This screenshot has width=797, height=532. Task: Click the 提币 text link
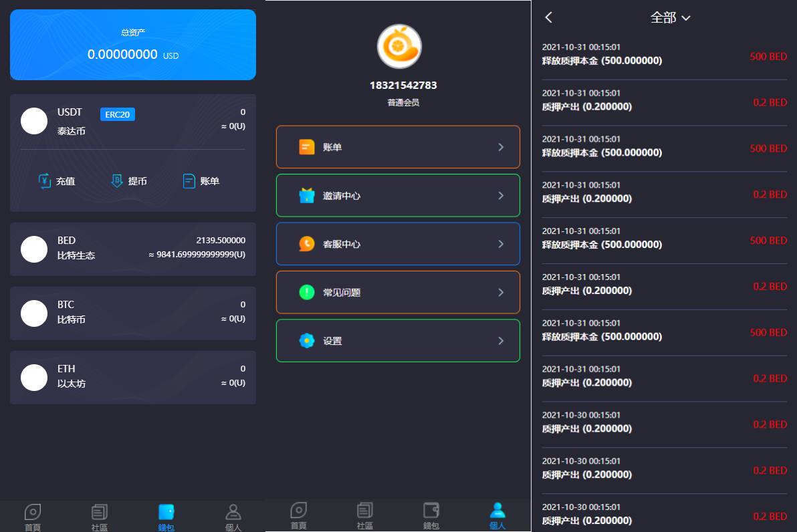(x=137, y=181)
